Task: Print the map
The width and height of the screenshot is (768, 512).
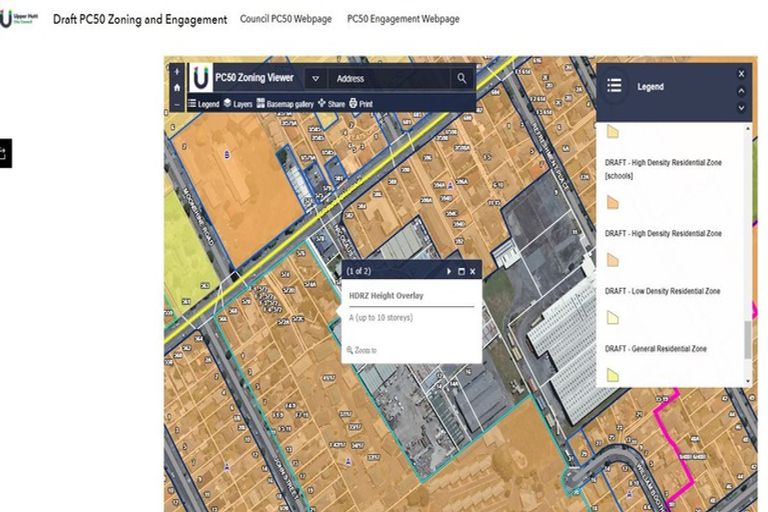Action: click(x=361, y=103)
